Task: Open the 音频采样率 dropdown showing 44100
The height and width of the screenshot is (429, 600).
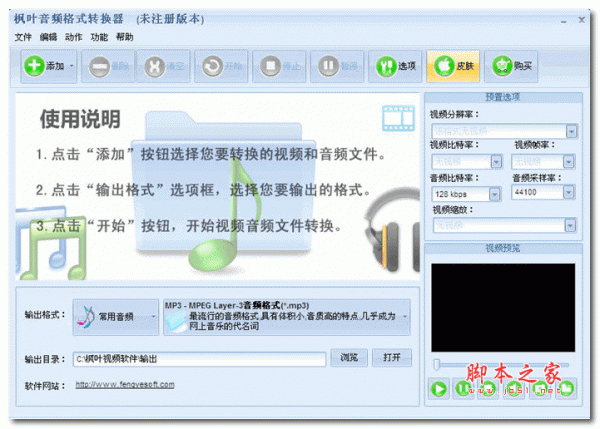Action: (569, 192)
